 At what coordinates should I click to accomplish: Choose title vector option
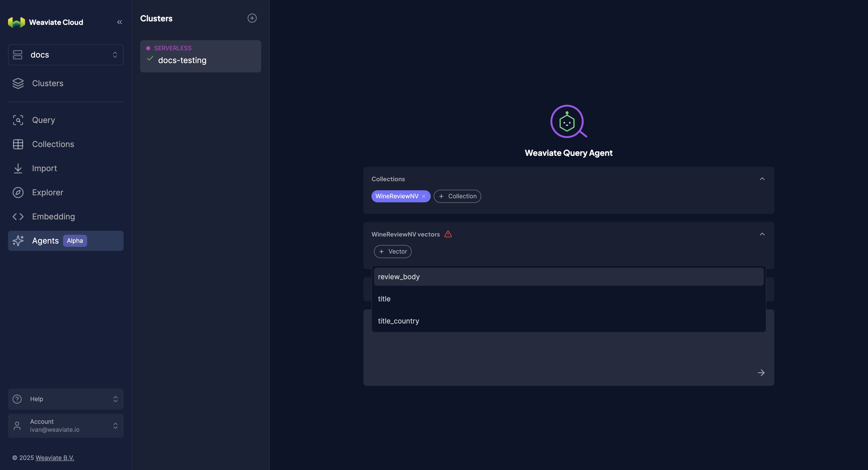(x=568, y=299)
